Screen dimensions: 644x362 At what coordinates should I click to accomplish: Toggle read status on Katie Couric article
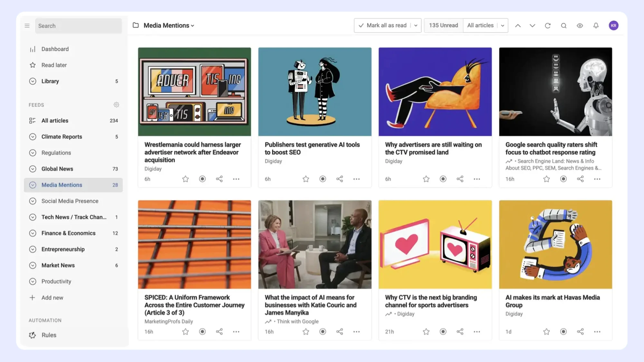click(323, 332)
